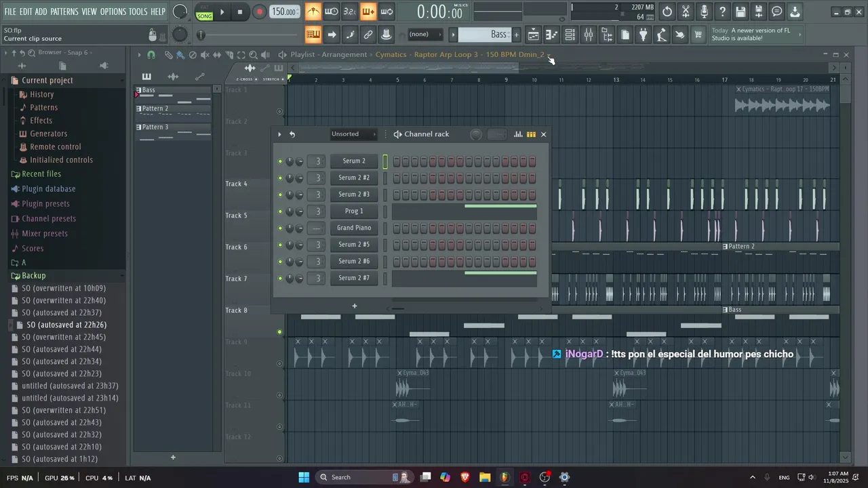This screenshot has width=868, height=488.
Task: Open the clip title dropdown arrow after Dmin_2
Action: pyautogui.click(x=549, y=54)
